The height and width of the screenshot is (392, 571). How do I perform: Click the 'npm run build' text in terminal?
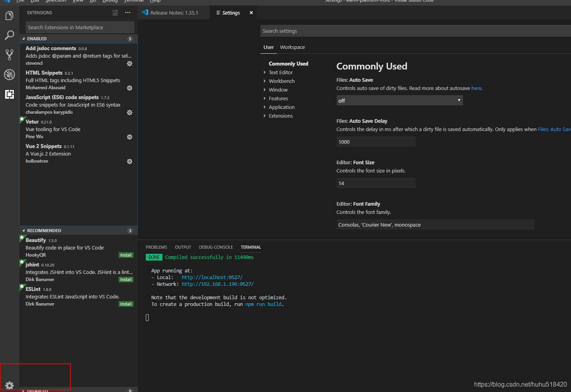tap(263, 304)
